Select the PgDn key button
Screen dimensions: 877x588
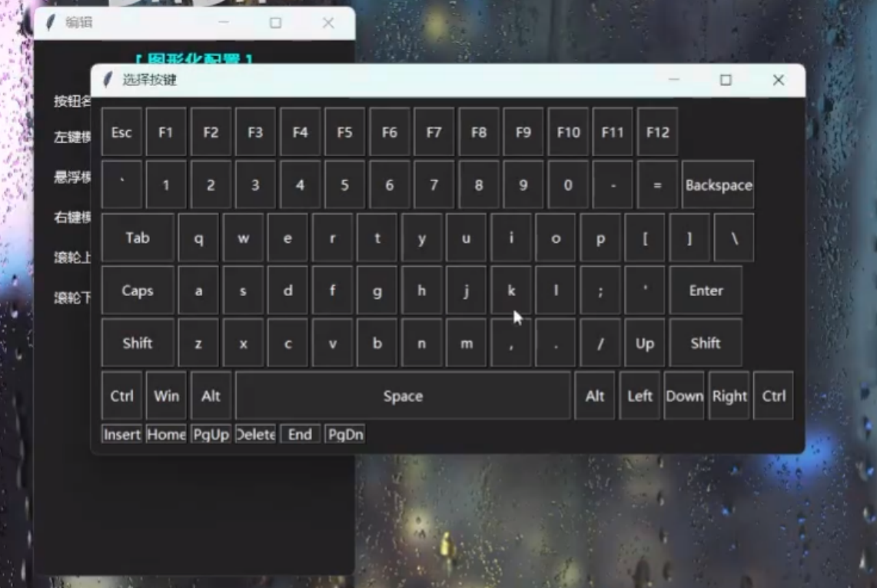coord(344,434)
